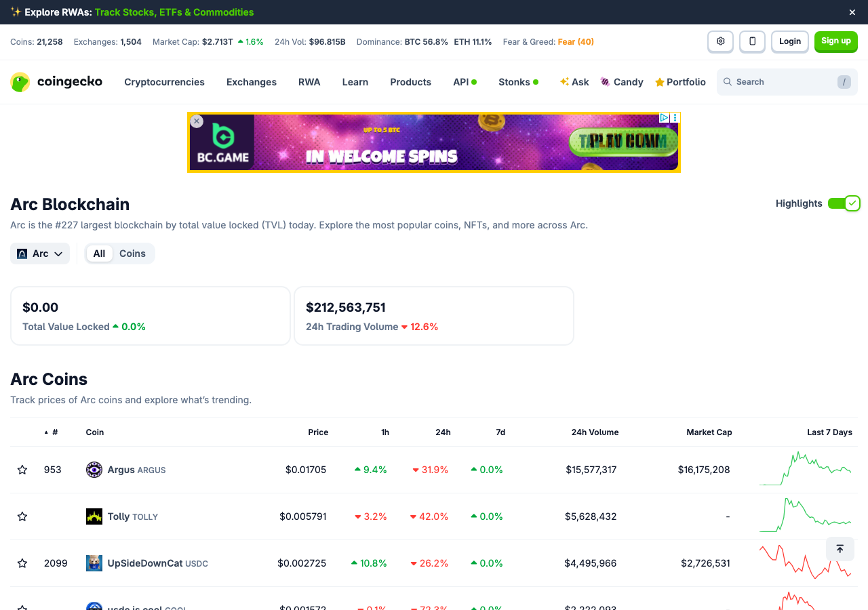Open the Exchanges menu
Image resolution: width=868 pixels, height=610 pixels.
pyautogui.click(x=252, y=82)
